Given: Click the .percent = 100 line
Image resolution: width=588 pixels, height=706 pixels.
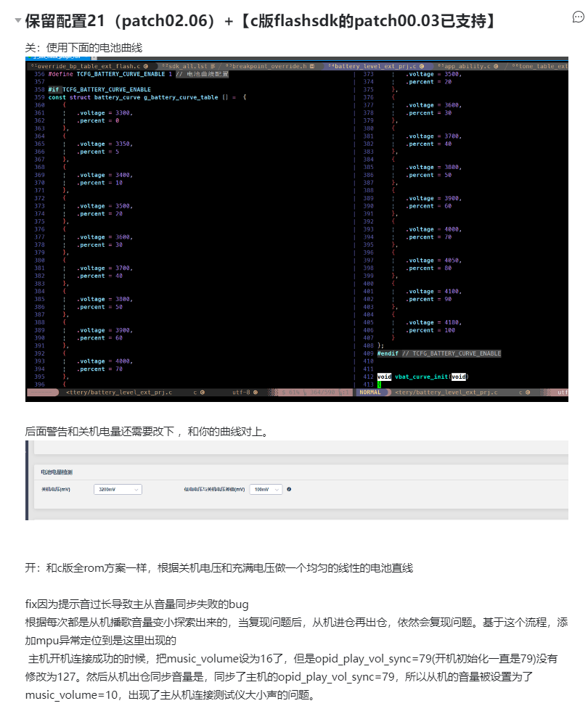Looking at the screenshot, I should click(x=430, y=330).
